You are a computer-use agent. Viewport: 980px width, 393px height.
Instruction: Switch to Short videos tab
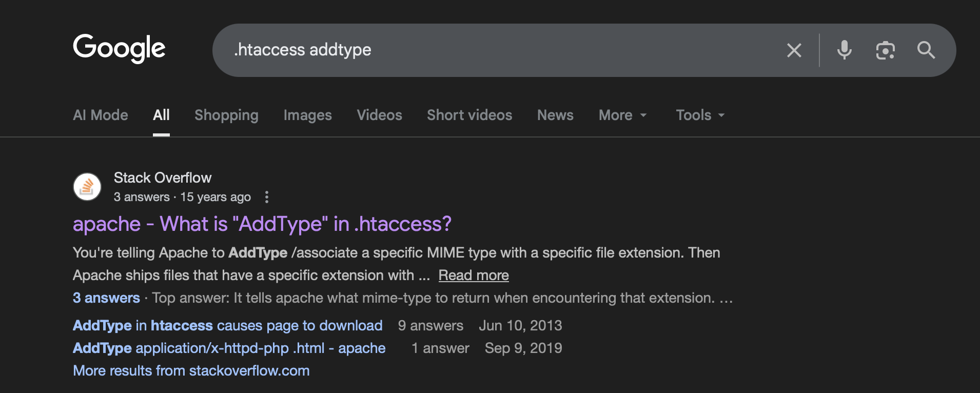click(x=469, y=115)
